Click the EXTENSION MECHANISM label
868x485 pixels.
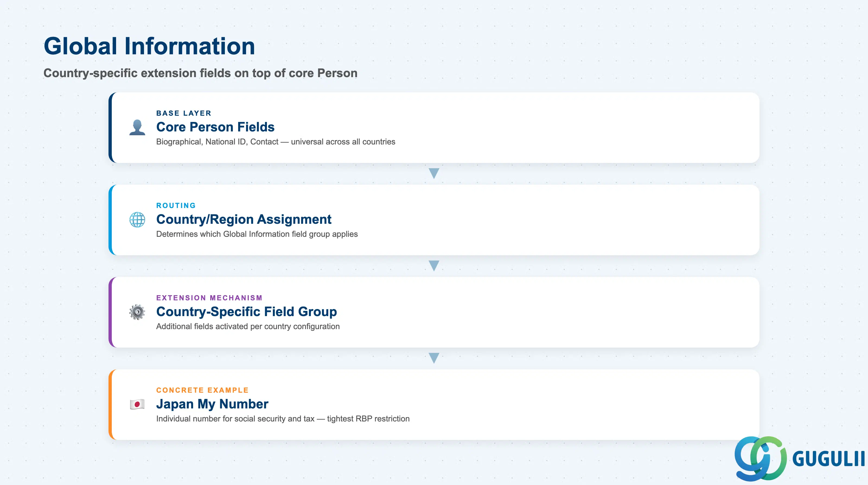click(209, 298)
